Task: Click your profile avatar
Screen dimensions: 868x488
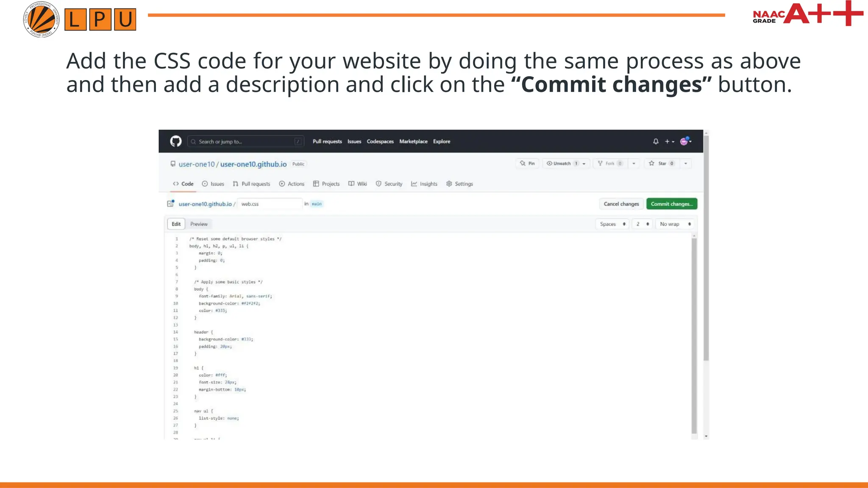Action: click(684, 141)
